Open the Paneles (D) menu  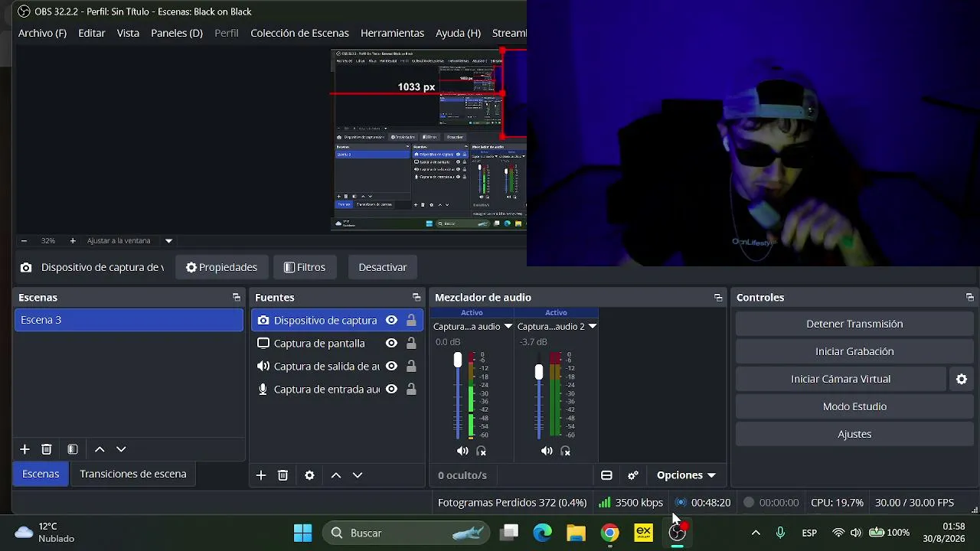pyautogui.click(x=177, y=33)
